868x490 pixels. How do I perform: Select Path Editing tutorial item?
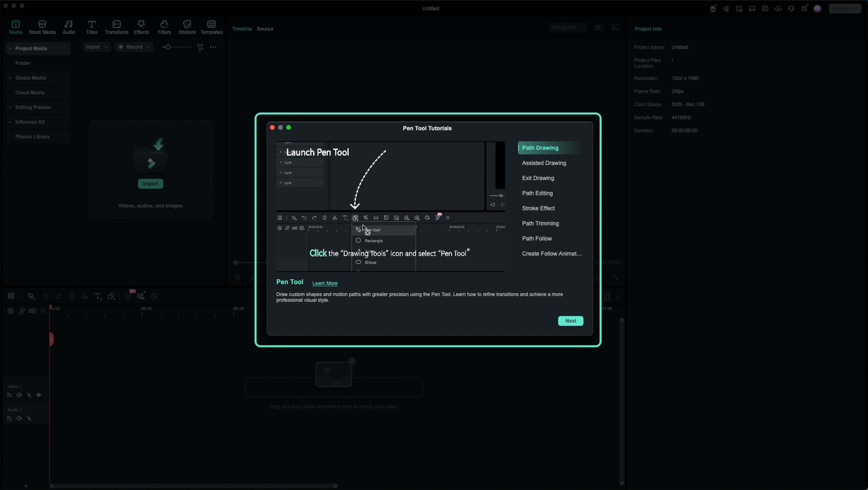tap(537, 193)
